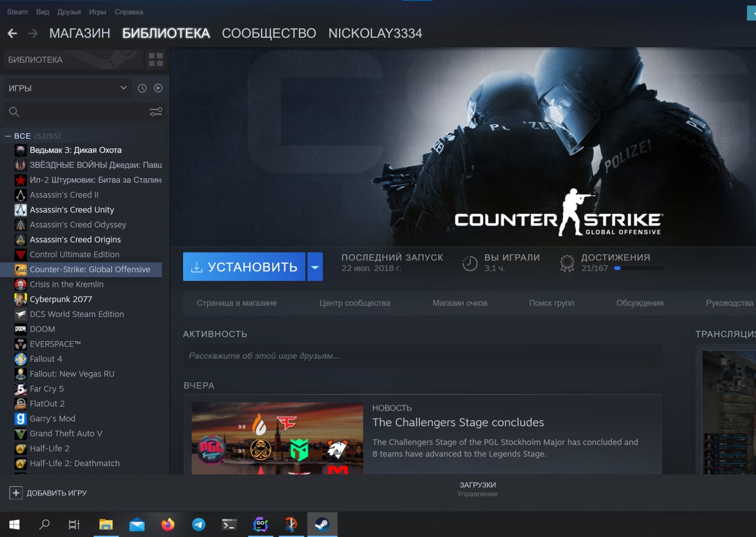The width and height of the screenshot is (756, 537).
Task: Open the broadcast stream thumbnail
Action: pyautogui.click(x=729, y=412)
